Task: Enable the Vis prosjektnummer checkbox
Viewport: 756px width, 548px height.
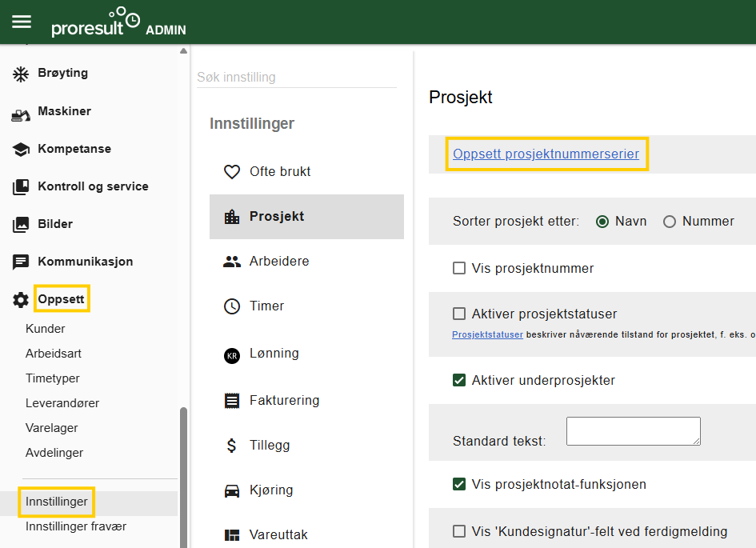Action: 459,268
